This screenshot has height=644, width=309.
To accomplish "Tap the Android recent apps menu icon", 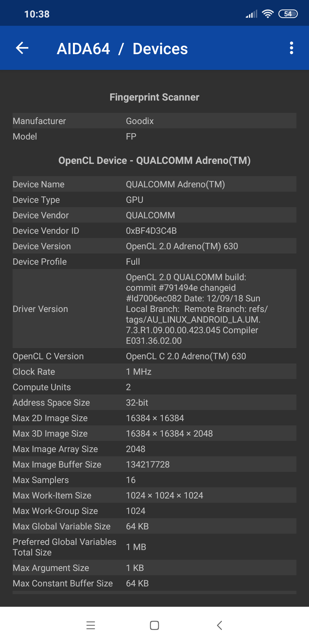I will click(x=91, y=625).
